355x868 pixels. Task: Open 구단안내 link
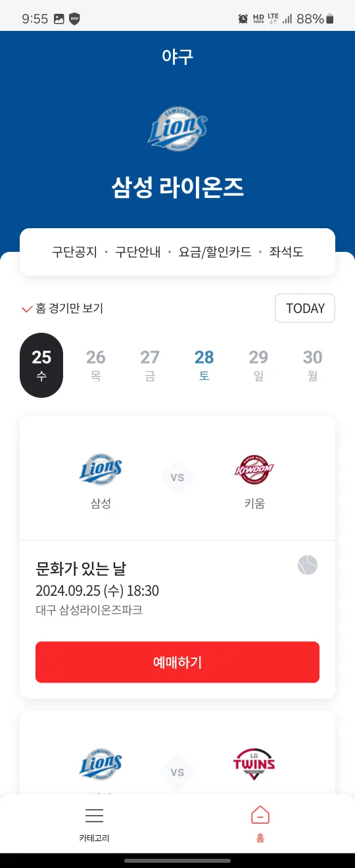(x=138, y=252)
